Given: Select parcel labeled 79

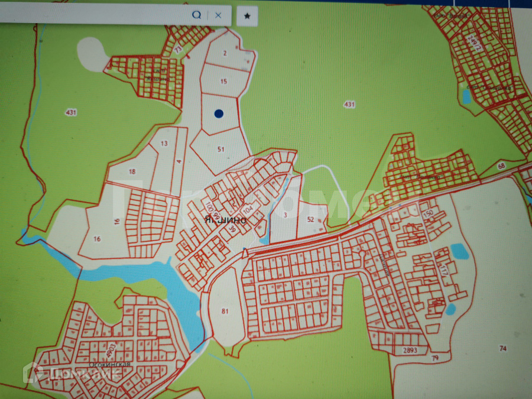Looking at the screenshot, I should pyautogui.click(x=435, y=358).
